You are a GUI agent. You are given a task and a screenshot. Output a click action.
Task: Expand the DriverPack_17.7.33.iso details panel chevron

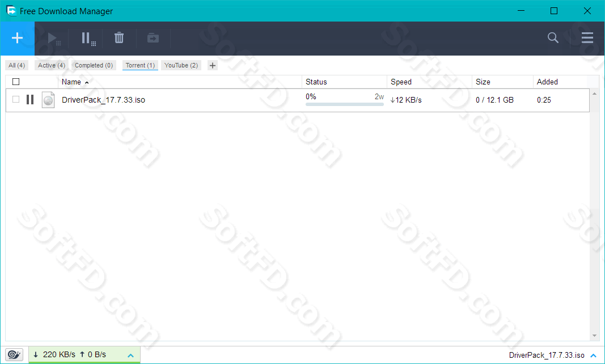pyautogui.click(x=594, y=355)
